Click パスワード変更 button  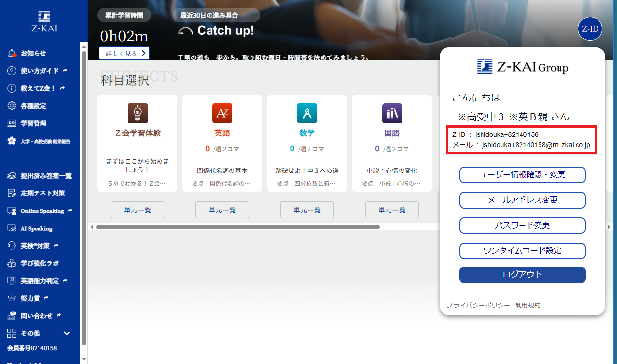click(x=522, y=225)
